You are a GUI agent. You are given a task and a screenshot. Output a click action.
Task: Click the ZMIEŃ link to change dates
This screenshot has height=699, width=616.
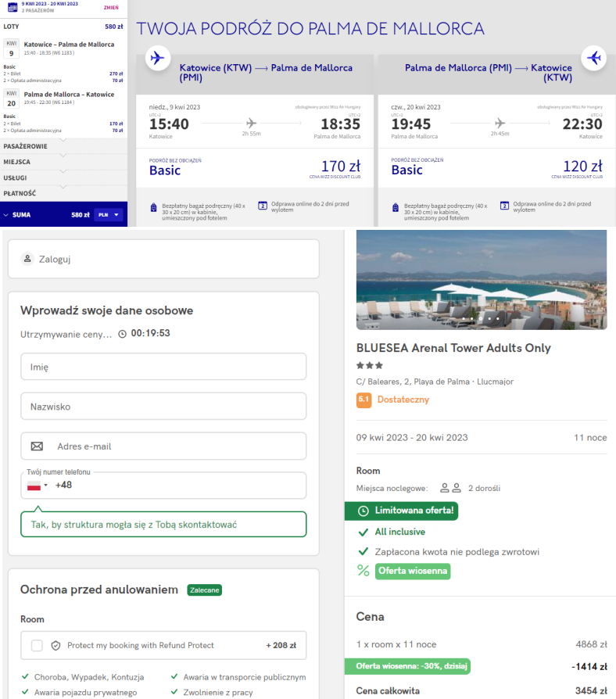pyautogui.click(x=111, y=7)
